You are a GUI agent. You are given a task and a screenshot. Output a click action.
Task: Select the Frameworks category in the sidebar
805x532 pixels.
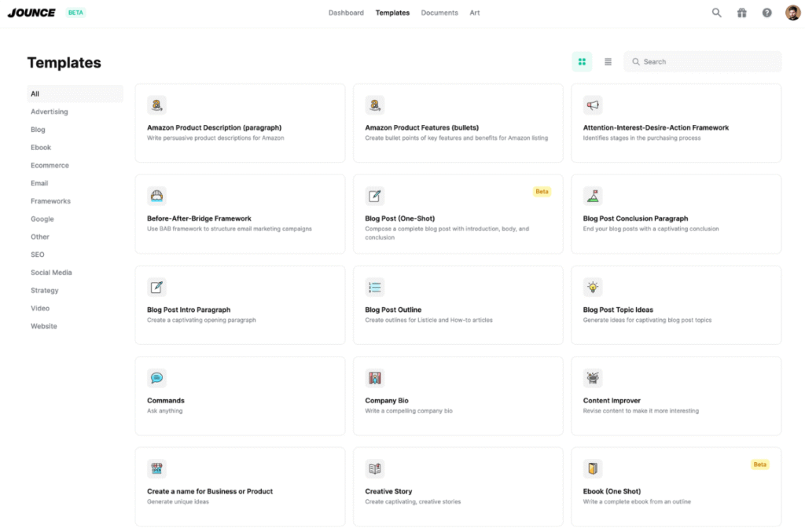[50, 200]
